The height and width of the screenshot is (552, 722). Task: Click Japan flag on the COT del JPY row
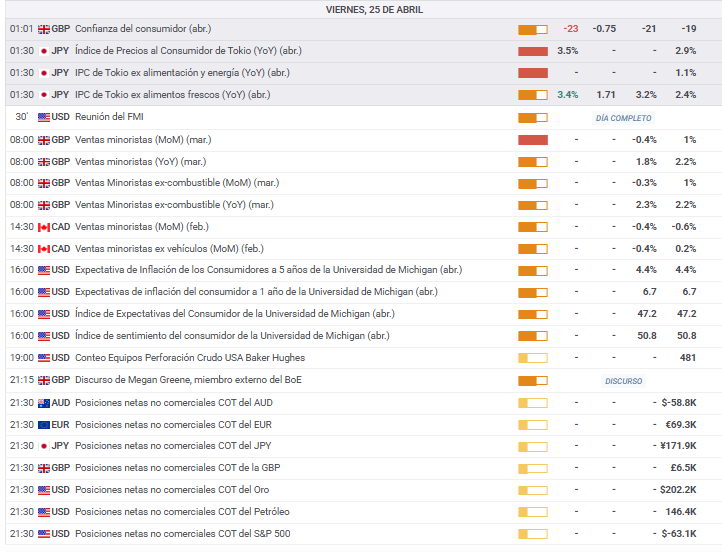click(x=44, y=446)
